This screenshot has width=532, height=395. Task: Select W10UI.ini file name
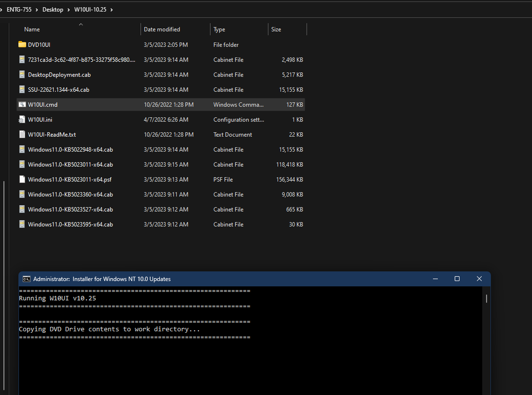(40, 119)
